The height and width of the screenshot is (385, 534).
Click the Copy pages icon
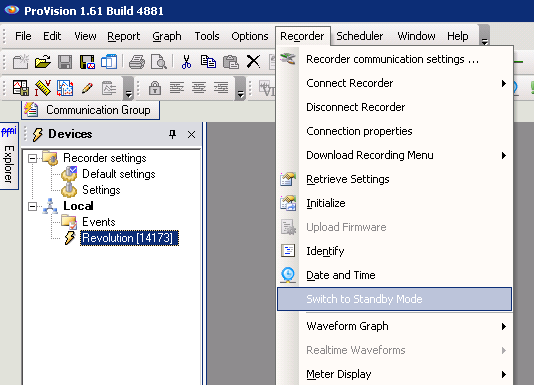pyautogui.click(x=208, y=62)
